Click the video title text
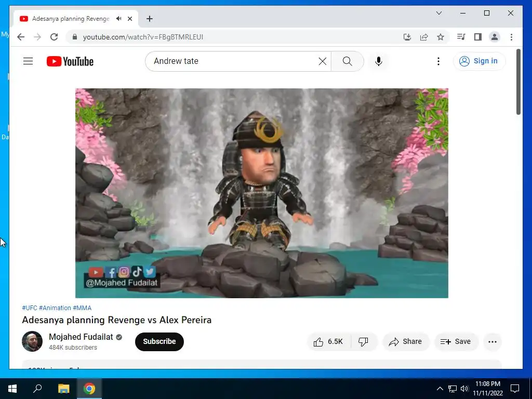The image size is (532, 399). click(x=117, y=320)
